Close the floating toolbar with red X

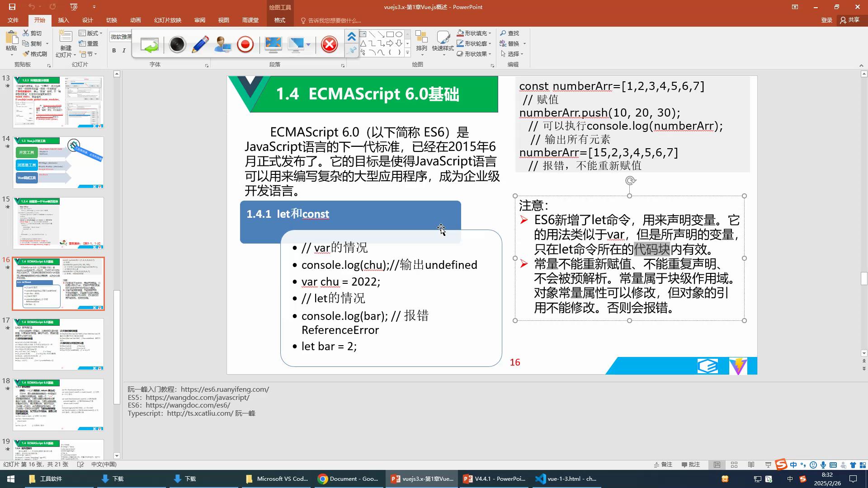click(x=329, y=44)
